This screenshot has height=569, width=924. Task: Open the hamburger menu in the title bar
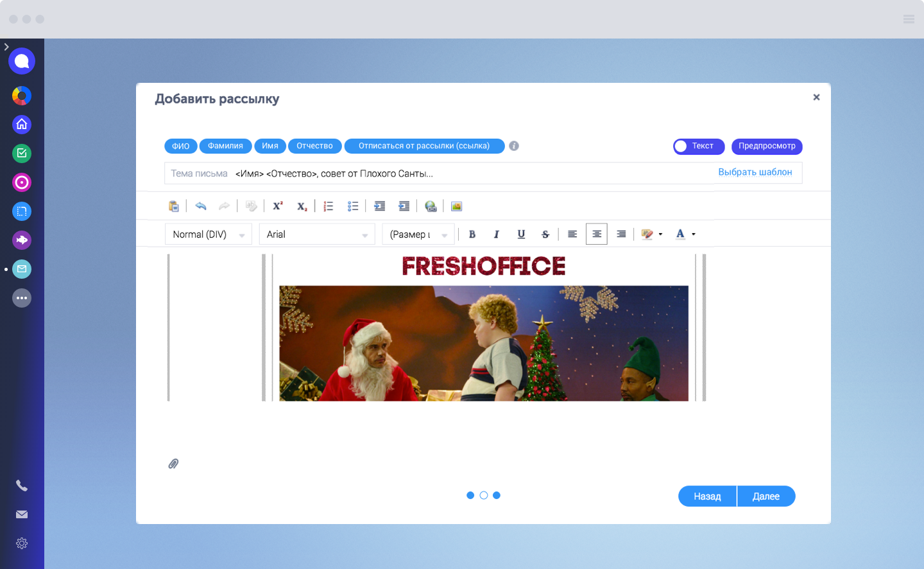(x=909, y=19)
